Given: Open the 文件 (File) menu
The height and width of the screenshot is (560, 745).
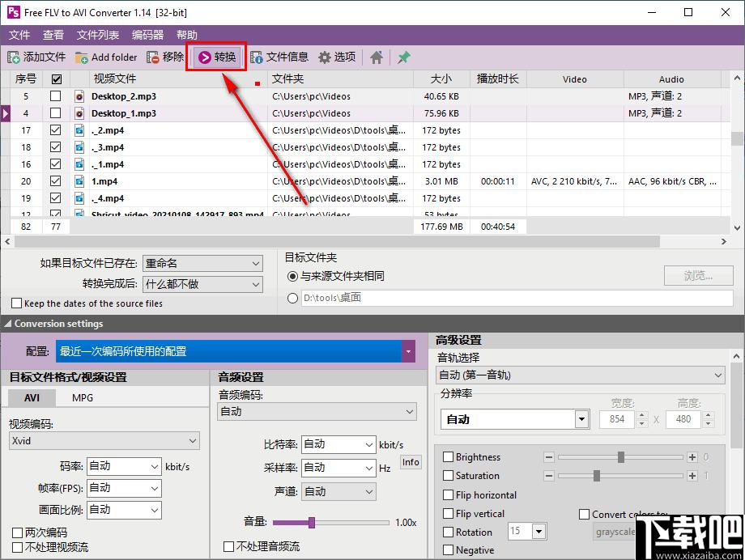Looking at the screenshot, I should 19,35.
